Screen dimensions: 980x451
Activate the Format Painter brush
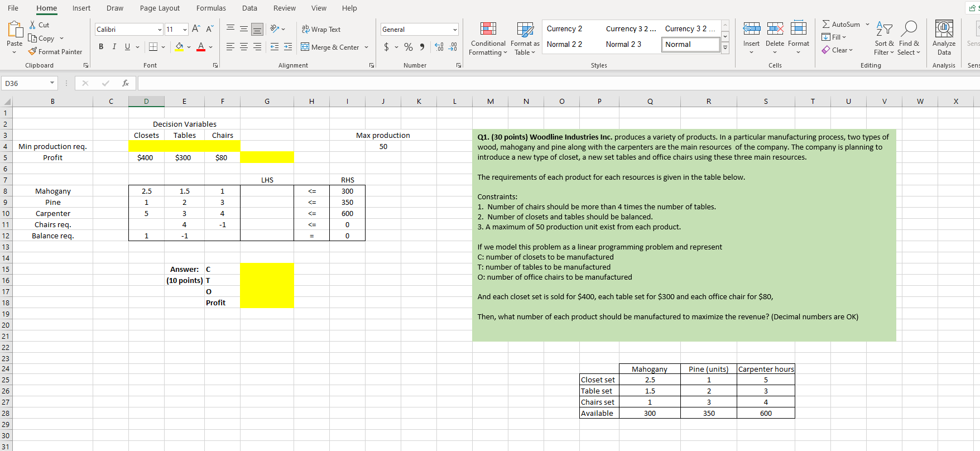click(33, 51)
